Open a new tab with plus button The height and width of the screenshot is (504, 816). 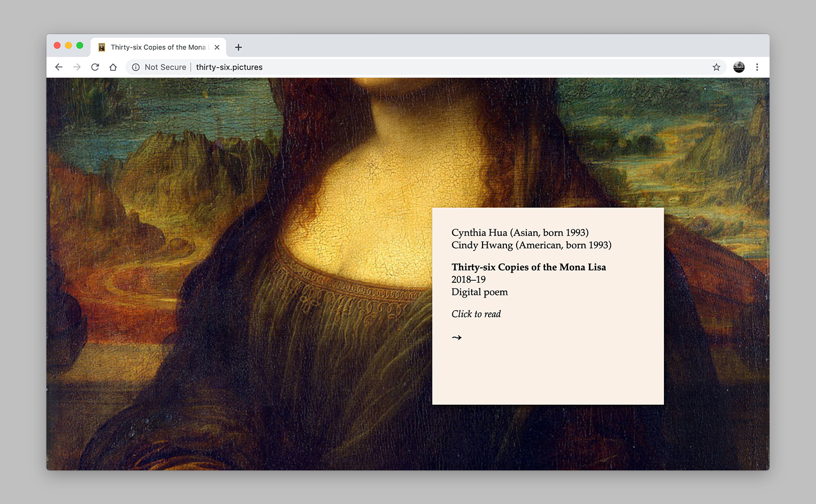coord(238,47)
